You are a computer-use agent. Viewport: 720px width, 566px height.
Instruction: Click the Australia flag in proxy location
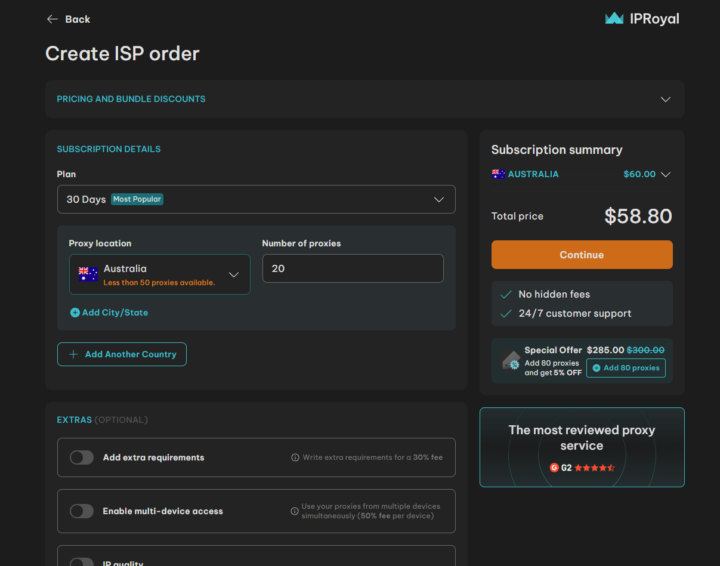88,274
